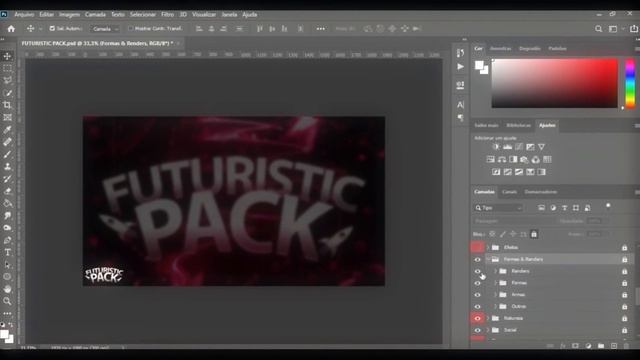
Task: Add a Brightness/Contrast adjustment
Action: (496, 147)
